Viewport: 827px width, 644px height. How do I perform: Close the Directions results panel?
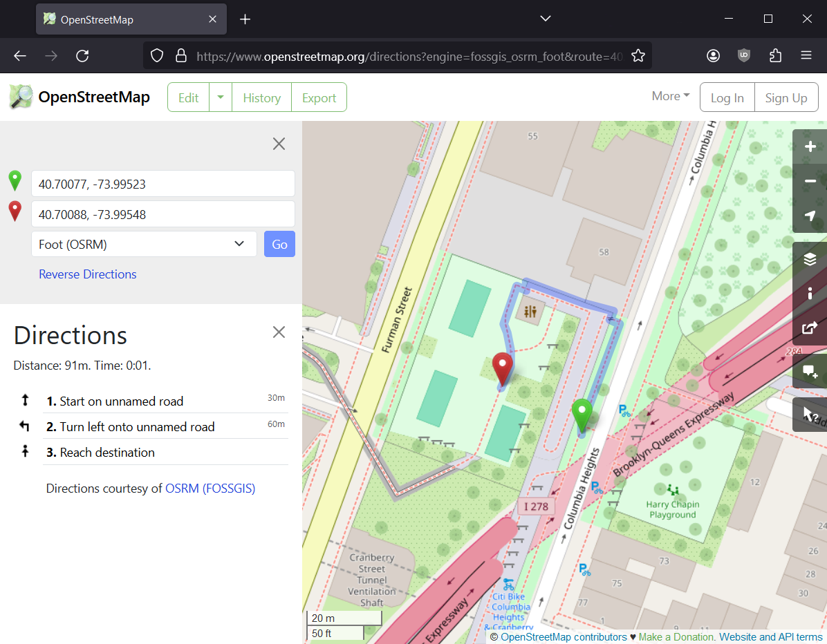pyautogui.click(x=279, y=332)
